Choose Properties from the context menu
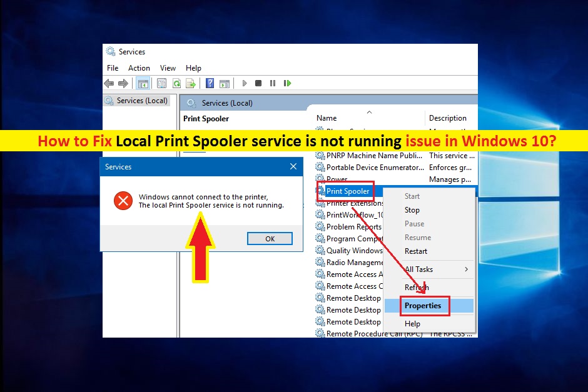 (423, 306)
